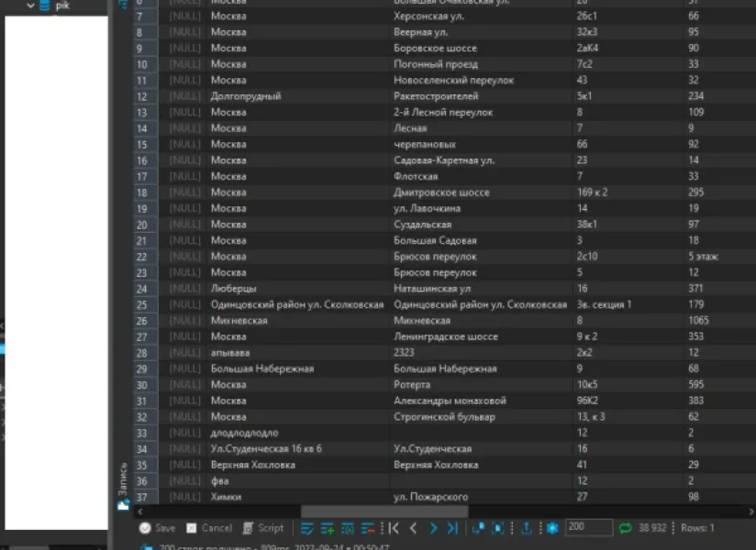Open the Запись record panel icon
Image resolution: width=756 pixels, height=550 pixels.
pyautogui.click(x=124, y=505)
